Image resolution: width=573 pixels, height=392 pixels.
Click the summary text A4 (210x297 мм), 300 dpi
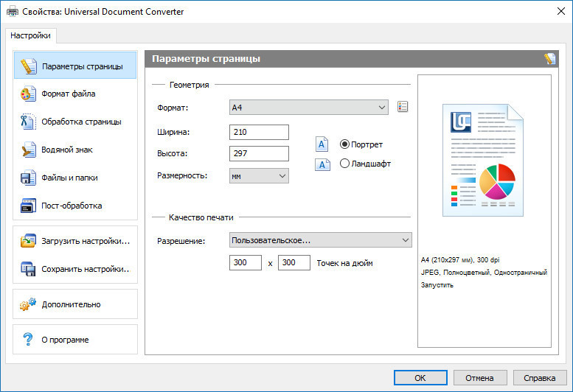460,260
